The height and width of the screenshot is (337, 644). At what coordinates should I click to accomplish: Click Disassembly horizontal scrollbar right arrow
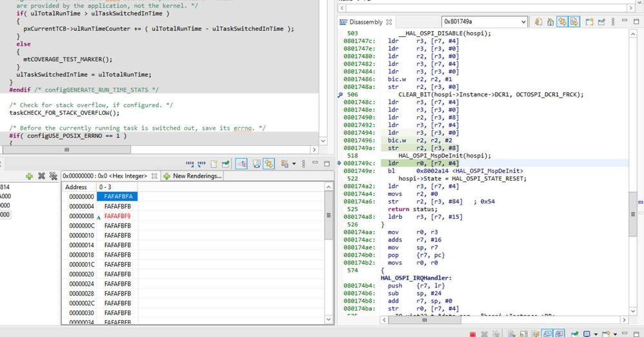point(624,320)
